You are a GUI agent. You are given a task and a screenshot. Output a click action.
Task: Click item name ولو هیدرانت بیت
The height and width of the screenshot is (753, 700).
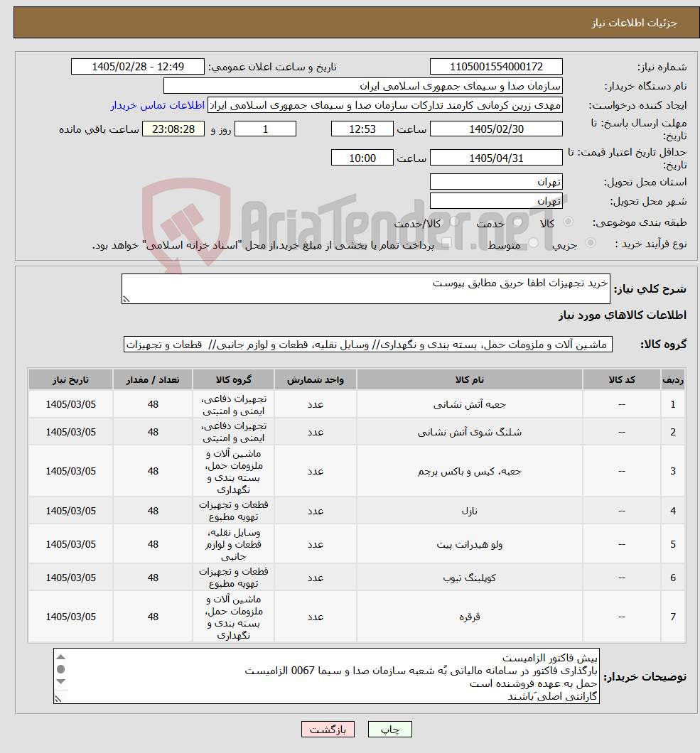[469, 545]
